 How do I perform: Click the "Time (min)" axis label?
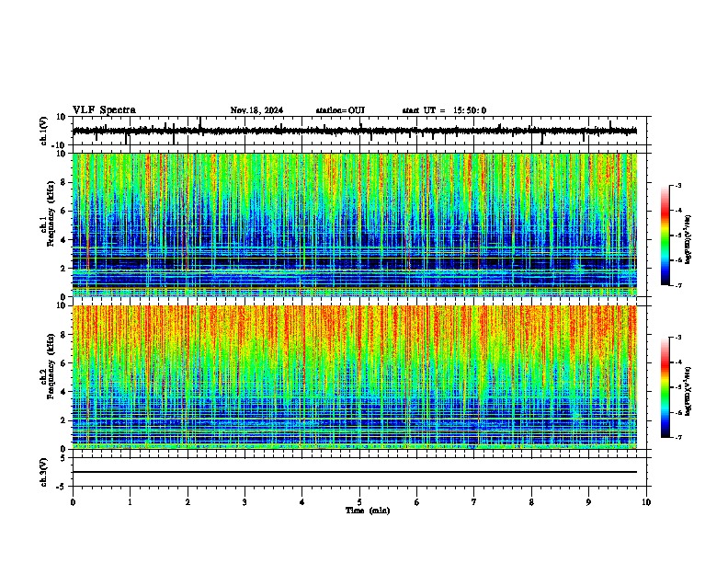tap(368, 511)
